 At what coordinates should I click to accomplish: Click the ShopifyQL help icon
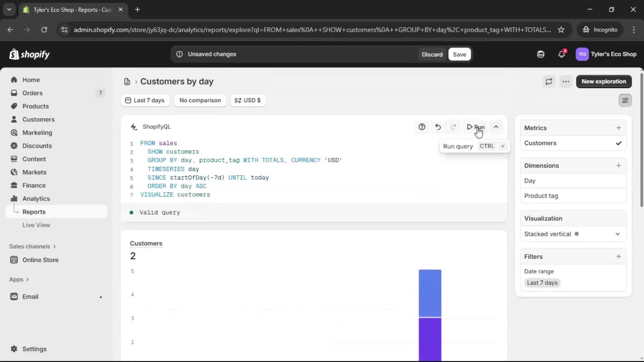tap(422, 127)
